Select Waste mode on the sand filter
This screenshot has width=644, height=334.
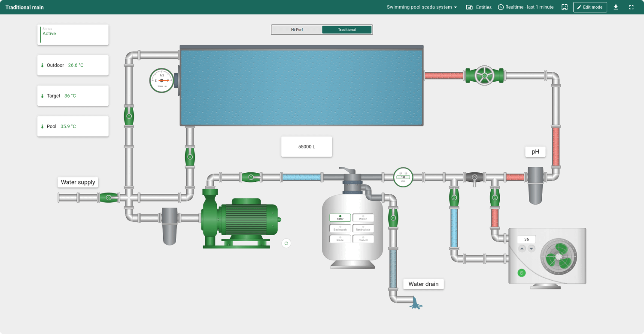tap(363, 218)
